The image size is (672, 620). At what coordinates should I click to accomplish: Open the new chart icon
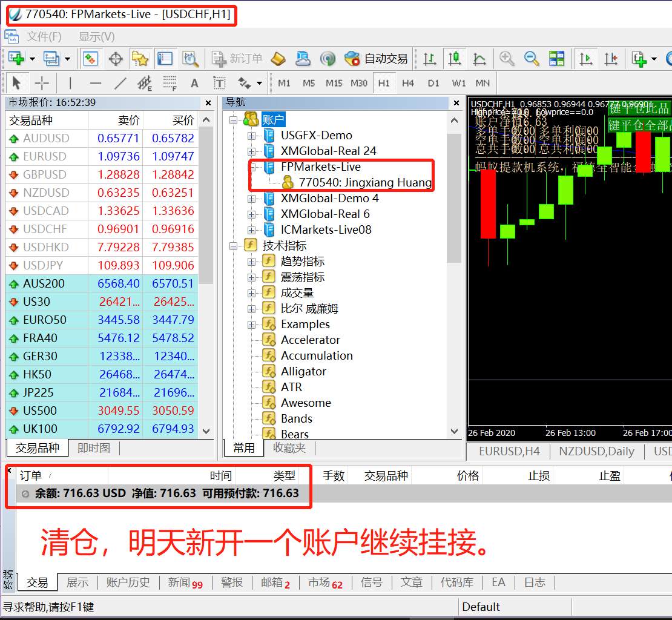point(16,58)
